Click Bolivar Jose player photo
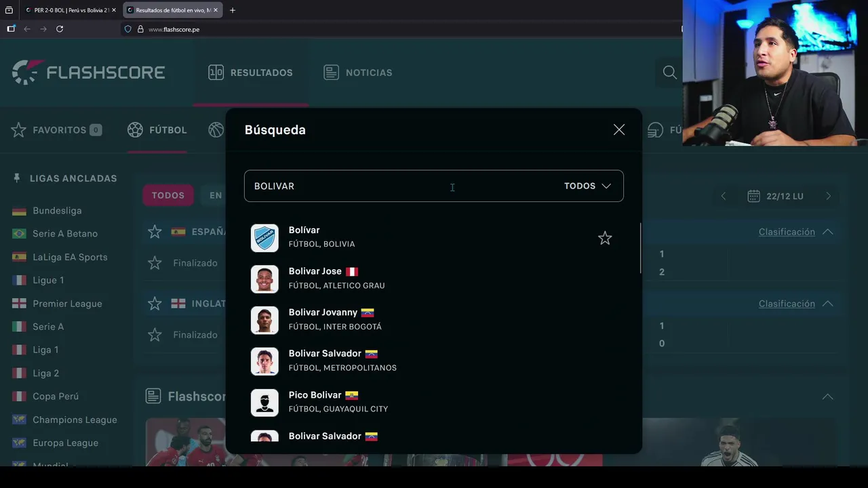Image resolution: width=868 pixels, height=488 pixels. coord(264,279)
